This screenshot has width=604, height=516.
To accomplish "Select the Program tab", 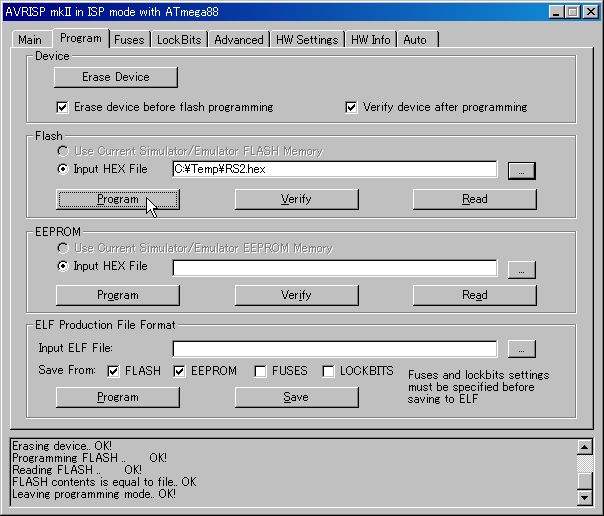I will [x=81, y=38].
